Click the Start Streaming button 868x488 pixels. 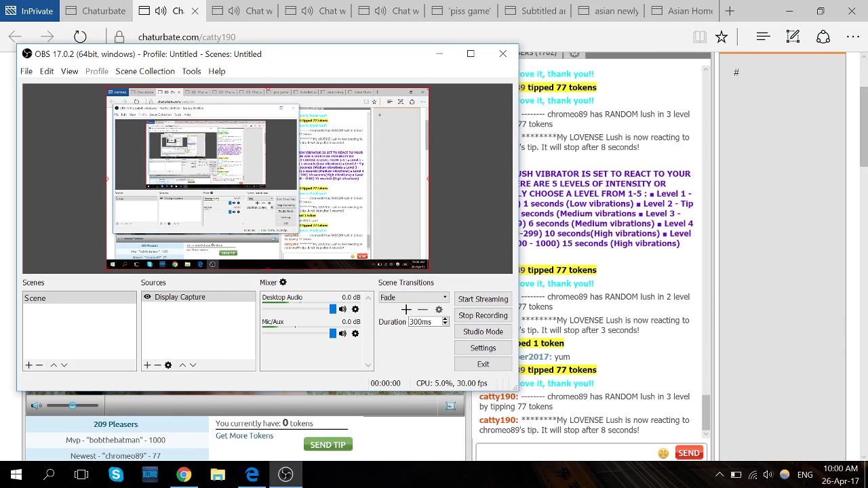[483, 299]
